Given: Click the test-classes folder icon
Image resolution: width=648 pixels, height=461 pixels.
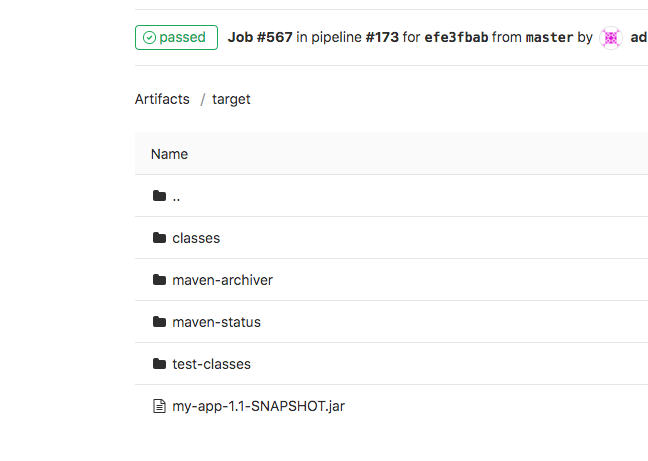Looking at the screenshot, I should [160, 364].
